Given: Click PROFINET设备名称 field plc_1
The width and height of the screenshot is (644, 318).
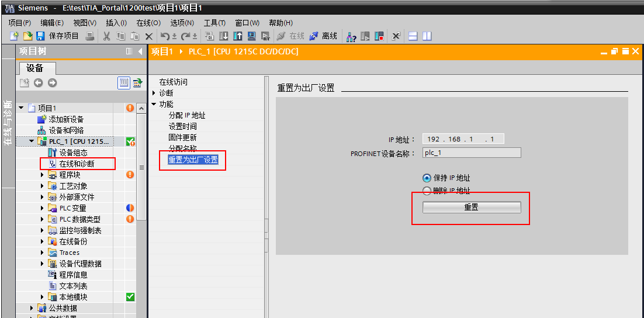Looking at the screenshot, I should click(x=472, y=153).
